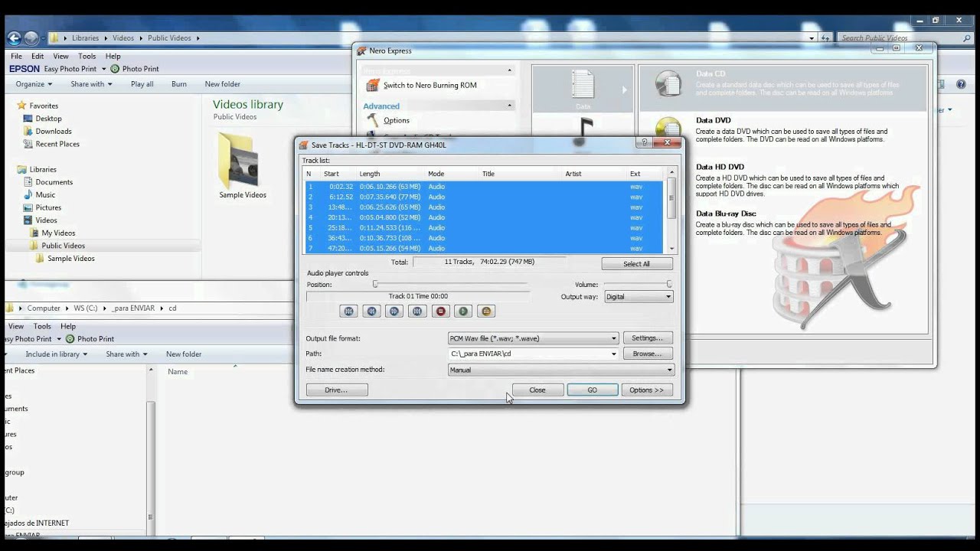Select track 3 row with length 0:06.25.626
The height and width of the screenshot is (551, 980).
pyautogui.click(x=484, y=207)
